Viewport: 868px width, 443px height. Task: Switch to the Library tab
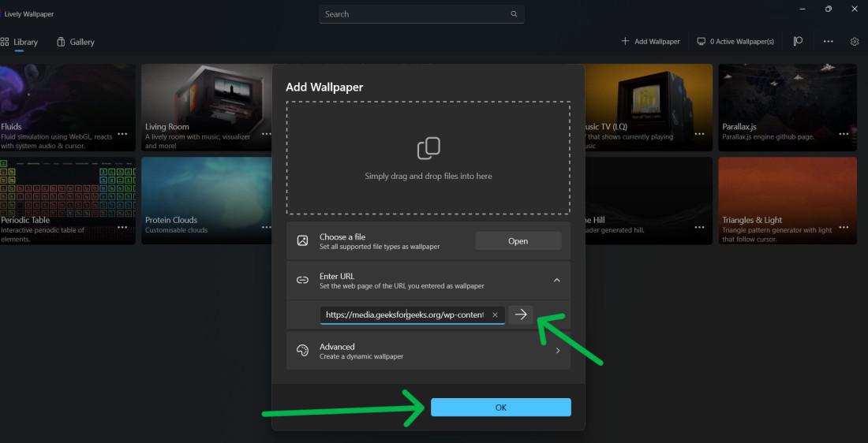pyautogui.click(x=20, y=42)
